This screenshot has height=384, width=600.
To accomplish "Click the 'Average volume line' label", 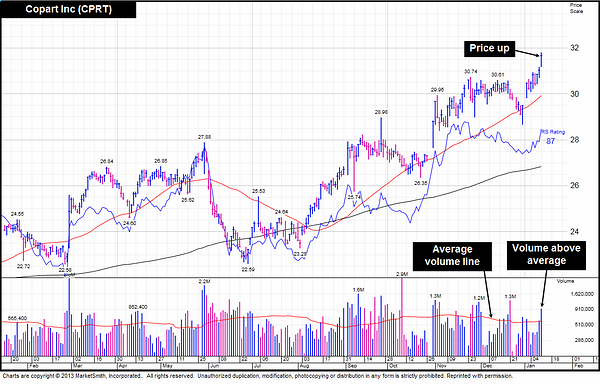I will pyautogui.click(x=452, y=255).
